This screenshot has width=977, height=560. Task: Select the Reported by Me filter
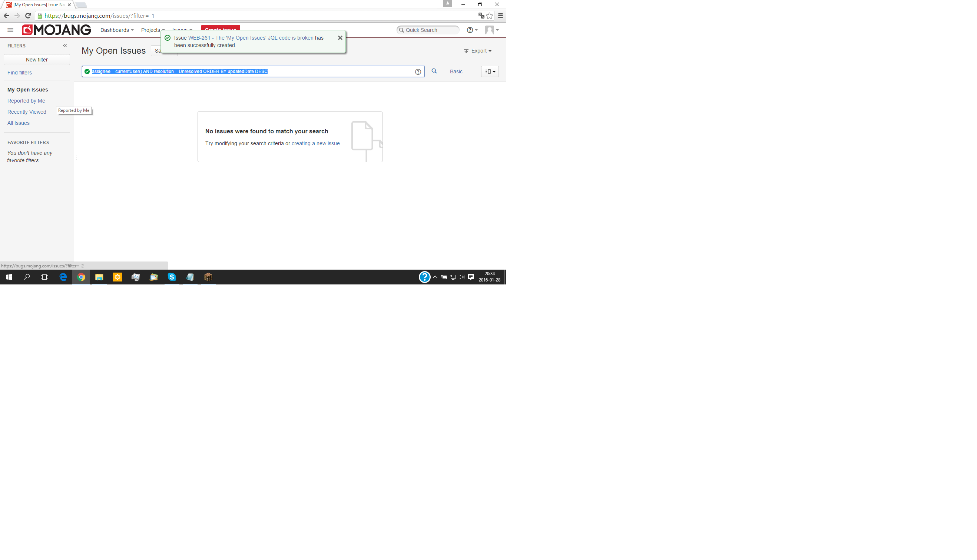point(26,101)
